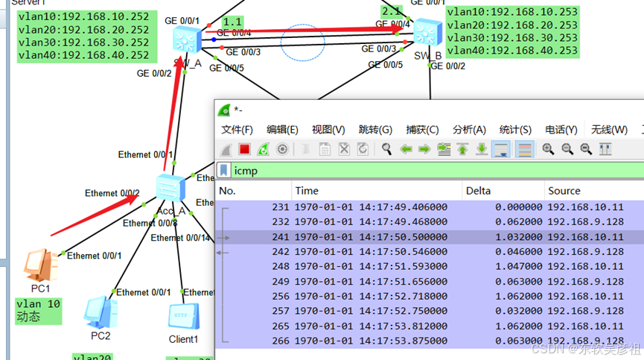Image resolution: width=644 pixels, height=360 pixels.
Task: Select packet number 257 row
Action: tap(430, 311)
